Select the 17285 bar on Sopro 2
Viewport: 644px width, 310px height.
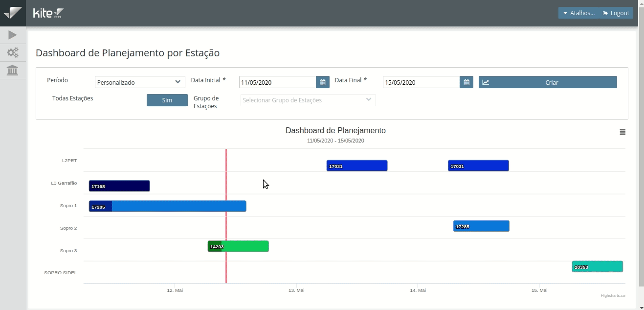(x=481, y=226)
